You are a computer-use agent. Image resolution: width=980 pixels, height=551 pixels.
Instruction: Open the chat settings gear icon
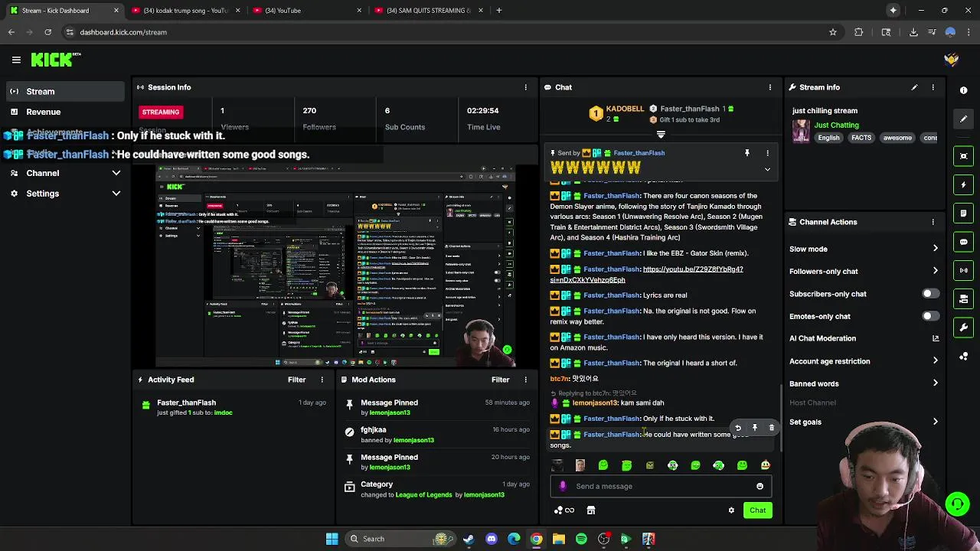pyautogui.click(x=731, y=510)
